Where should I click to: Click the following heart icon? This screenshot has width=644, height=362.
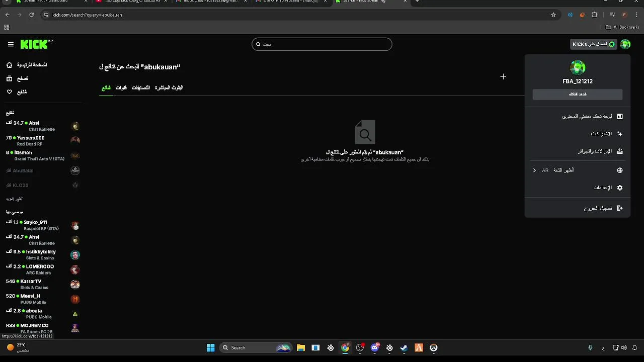[9, 92]
